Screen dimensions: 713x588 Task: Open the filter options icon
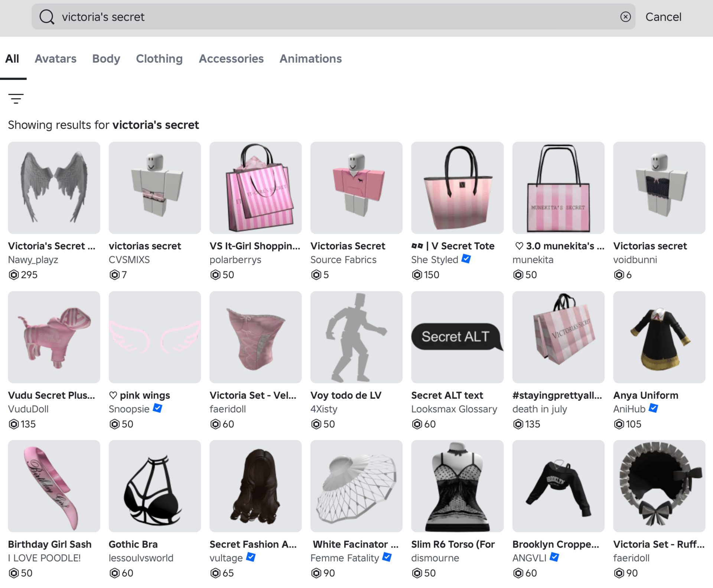tap(16, 99)
